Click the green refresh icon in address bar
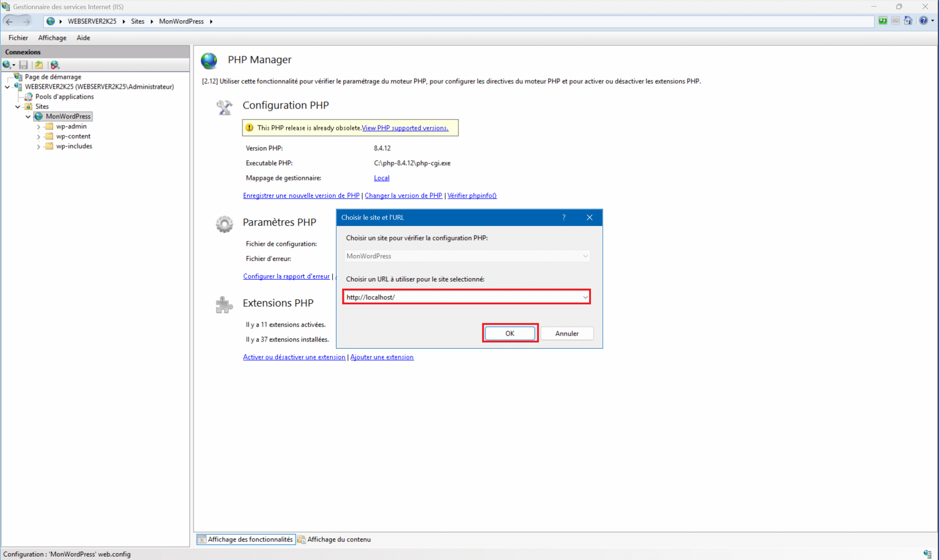 coord(883,21)
